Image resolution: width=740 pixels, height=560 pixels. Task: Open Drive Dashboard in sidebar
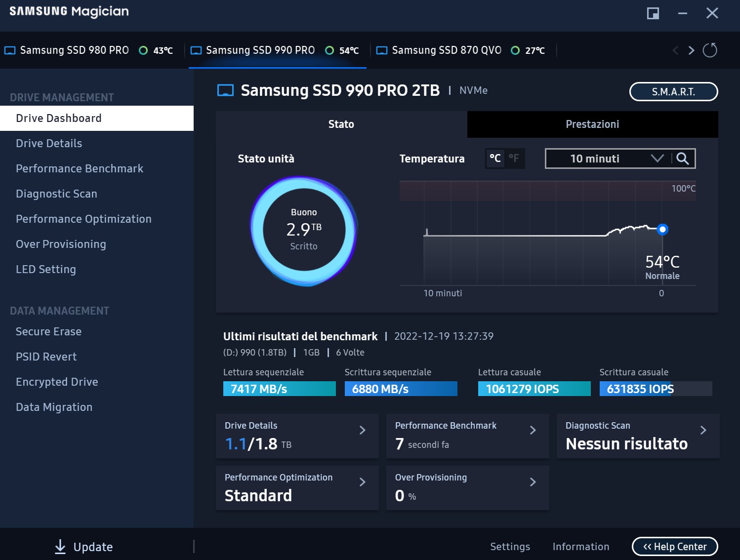point(97,119)
